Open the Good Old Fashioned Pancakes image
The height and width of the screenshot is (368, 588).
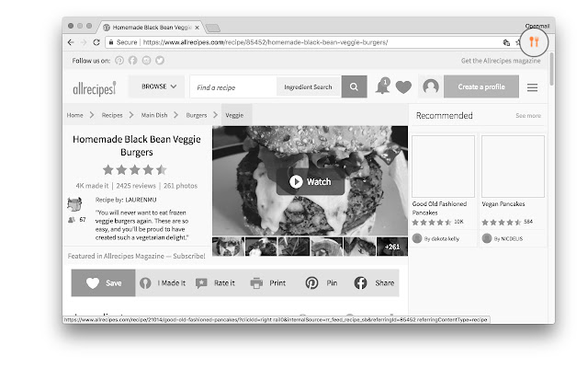443,167
